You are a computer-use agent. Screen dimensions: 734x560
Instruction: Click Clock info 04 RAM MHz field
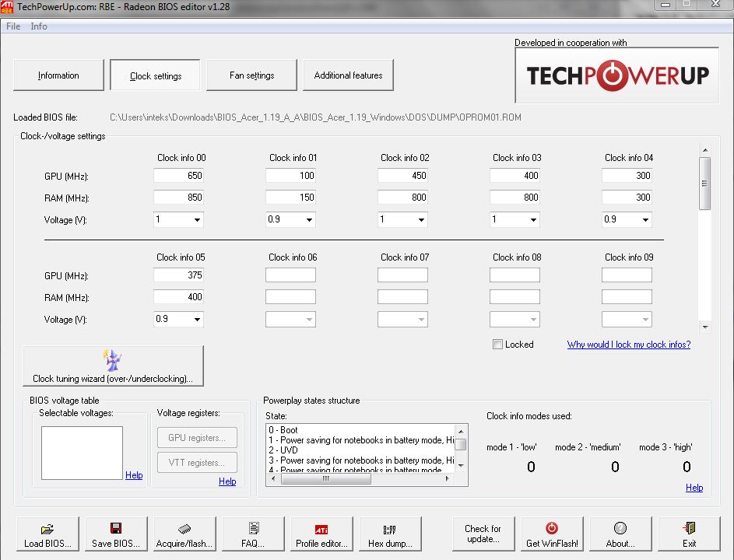(x=627, y=198)
